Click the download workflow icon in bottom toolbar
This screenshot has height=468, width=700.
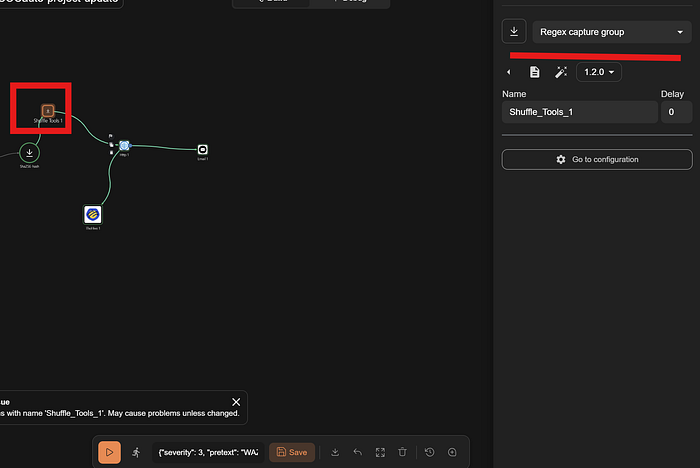pyautogui.click(x=335, y=452)
